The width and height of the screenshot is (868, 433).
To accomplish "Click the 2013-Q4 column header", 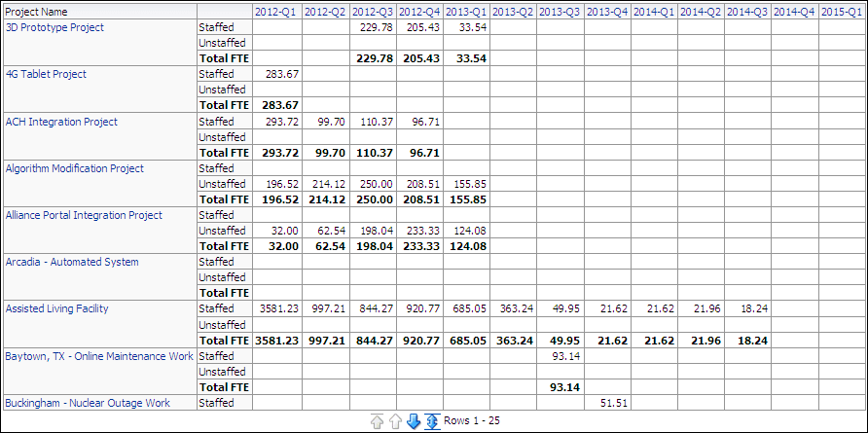I will coord(606,11).
